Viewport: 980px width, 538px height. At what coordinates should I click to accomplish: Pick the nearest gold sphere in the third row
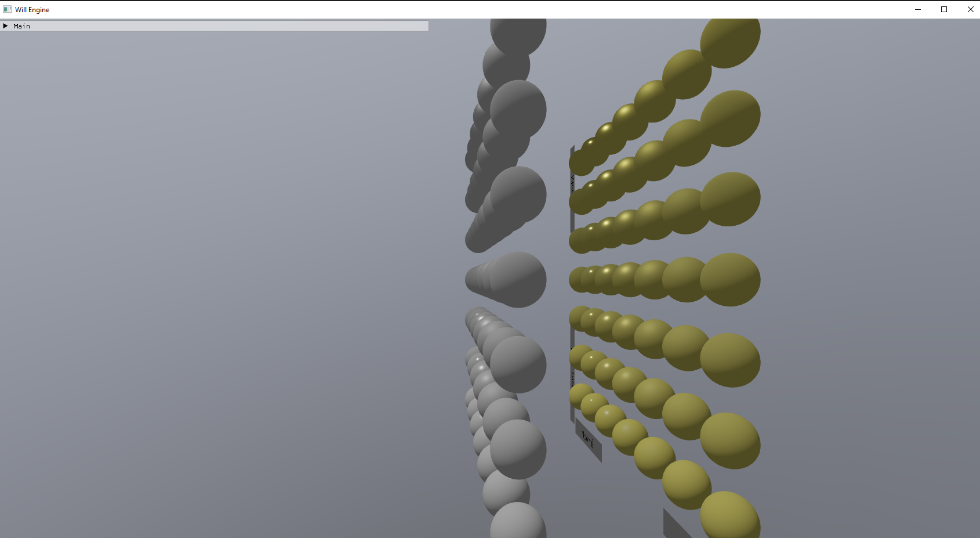(731, 199)
